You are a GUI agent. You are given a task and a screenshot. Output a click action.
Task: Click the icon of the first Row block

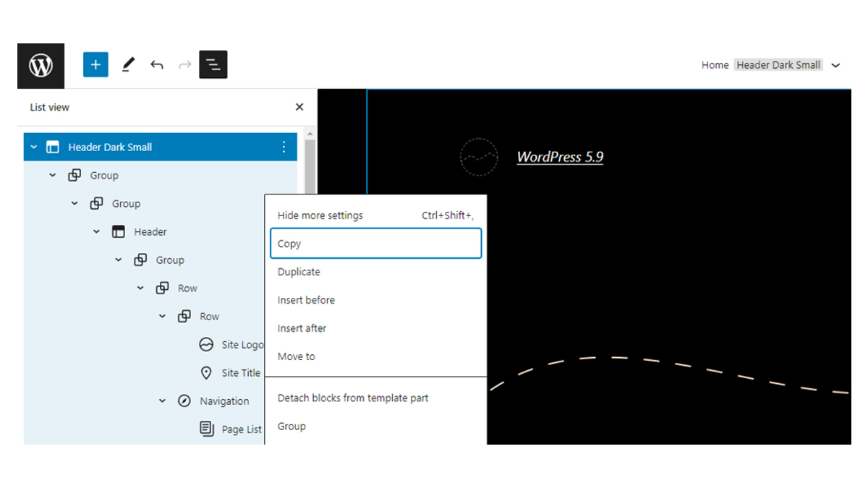(163, 288)
